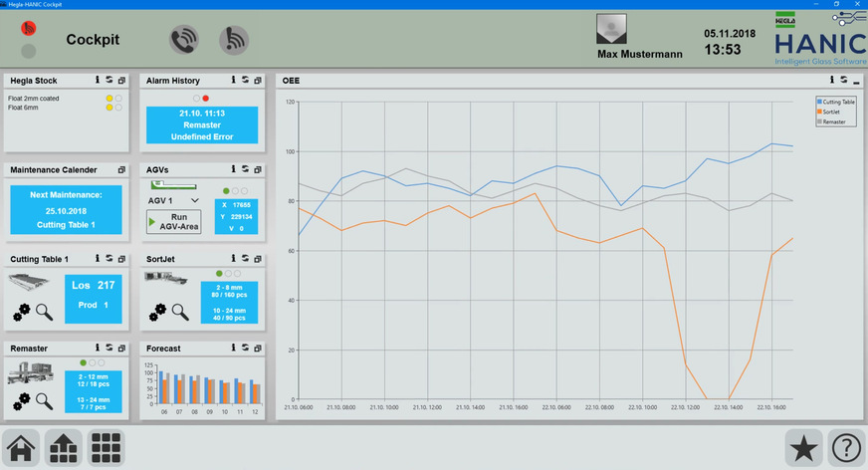This screenshot has width=868, height=470.
Task: Select the green AGVs status indicator
Action: coord(227,190)
